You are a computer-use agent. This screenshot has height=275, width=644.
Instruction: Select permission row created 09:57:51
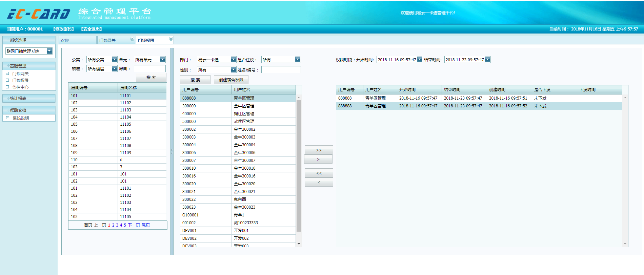[479, 98]
